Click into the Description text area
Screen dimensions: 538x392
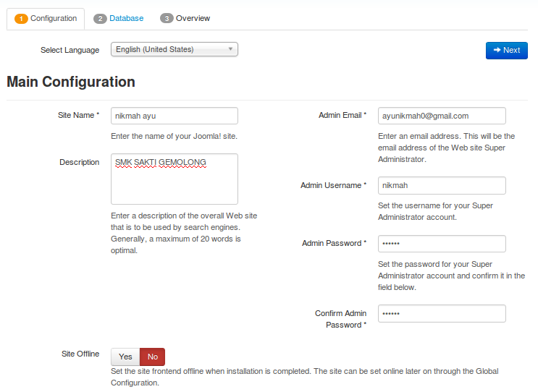pyautogui.click(x=174, y=179)
